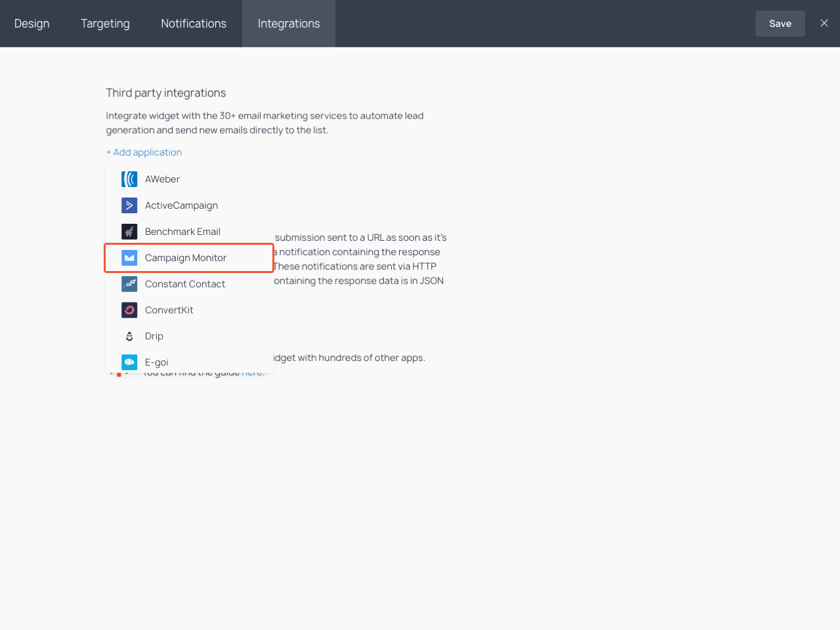Image resolution: width=840 pixels, height=630 pixels.
Task: Select the Integrations tab
Action: [x=289, y=24]
